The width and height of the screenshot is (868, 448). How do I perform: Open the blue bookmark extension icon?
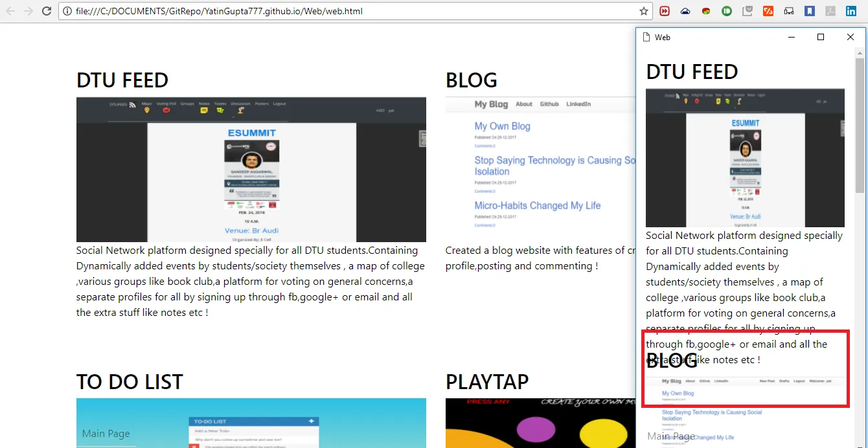[x=810, y=11]
